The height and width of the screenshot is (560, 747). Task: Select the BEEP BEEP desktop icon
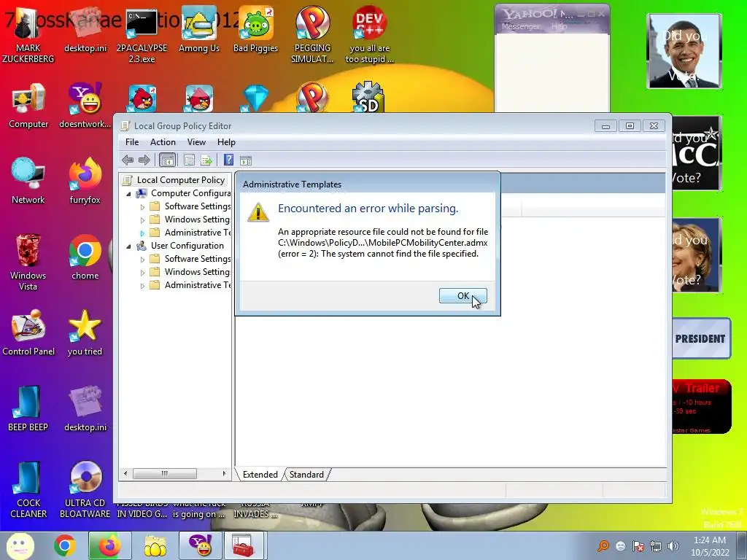point(28,408)
